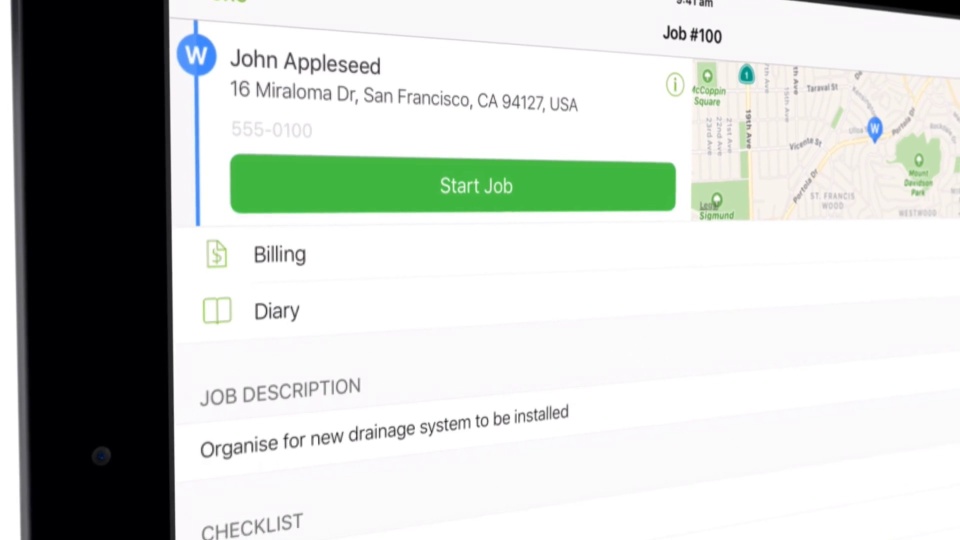Click the Job #100 title

(692, 35)
